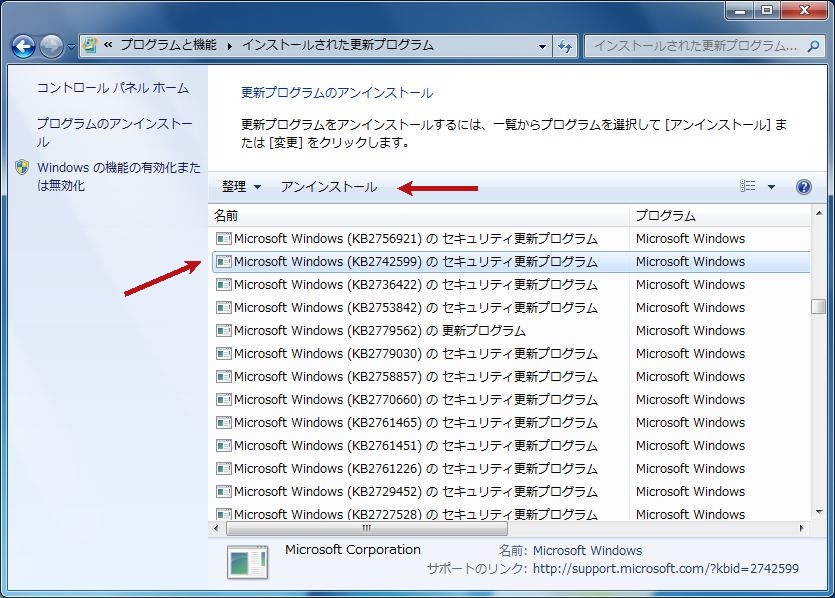
Task: Select プログラムと機能 in the address breadcrumb
Action: tap(168, 45)
